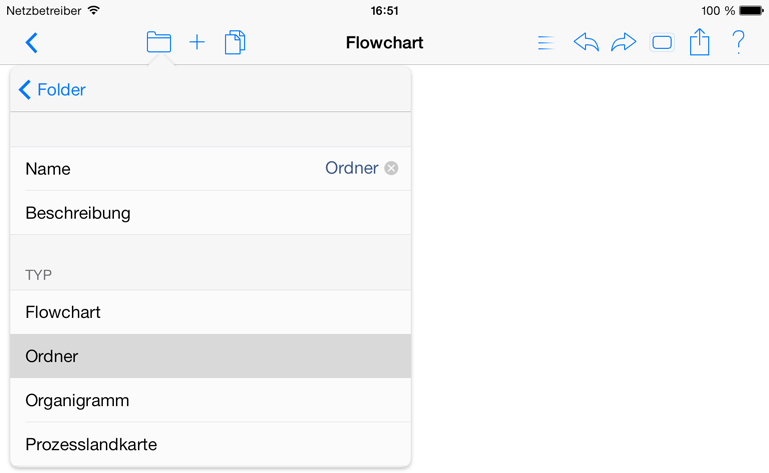Image resolution: width=769 pixels, height=473 pixels.
Task: Undo with the left curved arrow
Action: 586,42
